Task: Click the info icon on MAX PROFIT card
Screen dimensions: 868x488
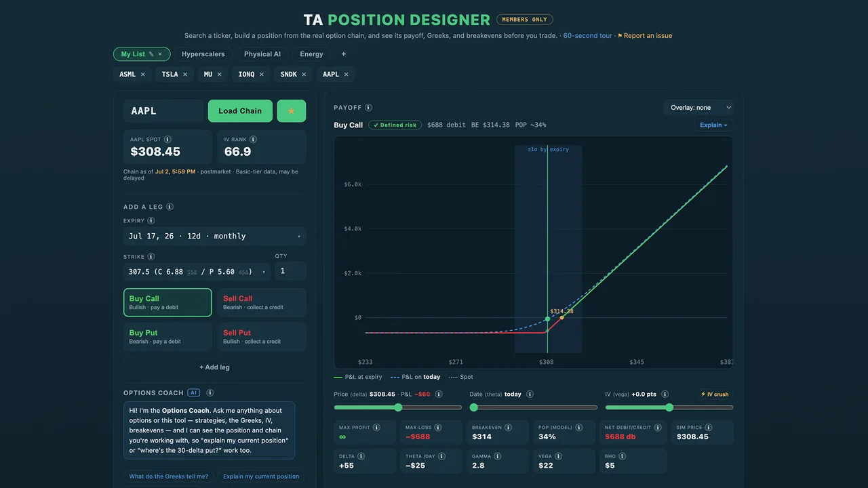Action: pyautogui.click(x=376, y=428)
